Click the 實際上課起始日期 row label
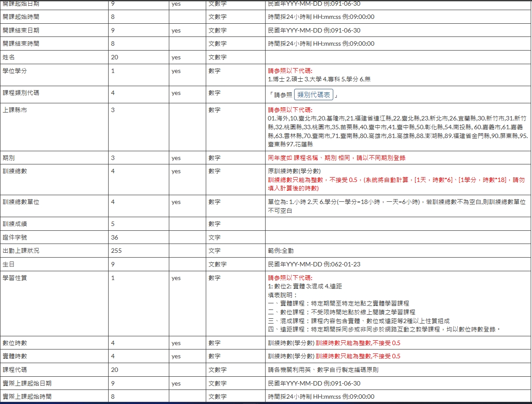532x404 pixels. click(x=27, y=383)
